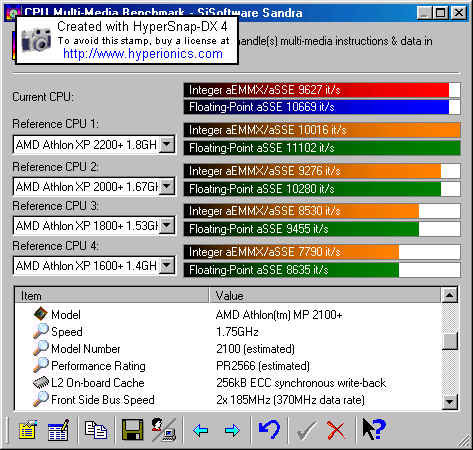Go back with the left cyan arrow

coord(201,430)
